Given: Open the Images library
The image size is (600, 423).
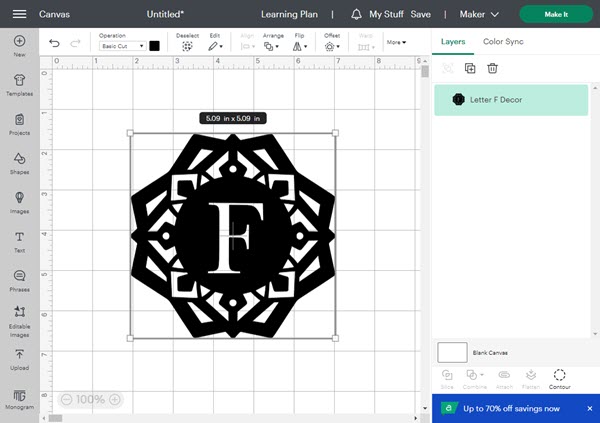Looking at the screenshot, I should (x=19, y=199).
